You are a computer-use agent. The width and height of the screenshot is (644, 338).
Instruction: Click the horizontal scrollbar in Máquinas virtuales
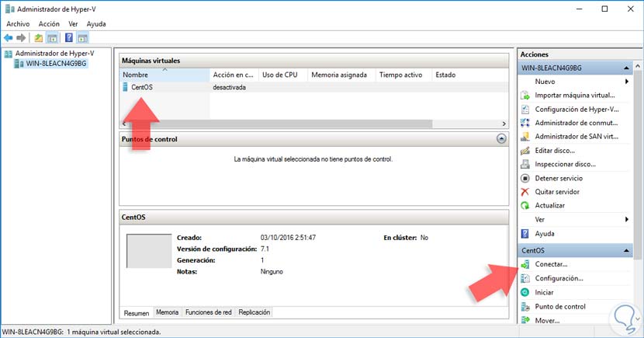[x=279, y=124]
